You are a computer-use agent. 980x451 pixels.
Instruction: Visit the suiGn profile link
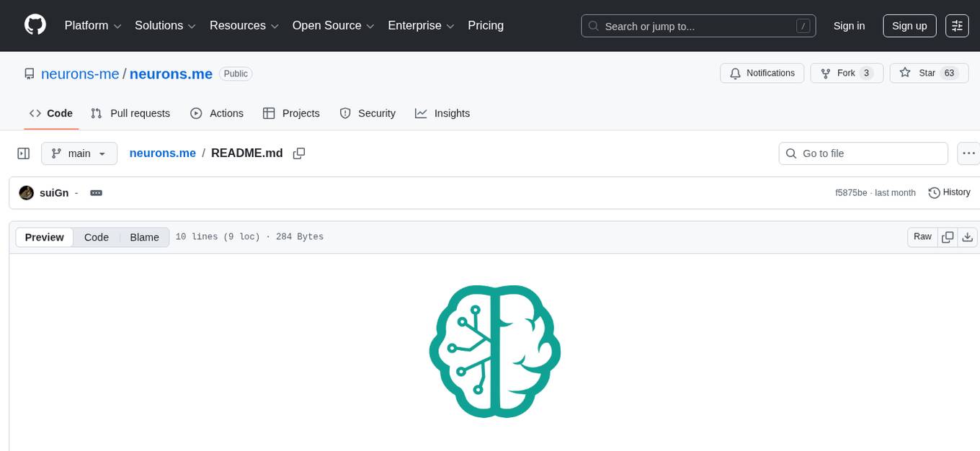[54, 192]
